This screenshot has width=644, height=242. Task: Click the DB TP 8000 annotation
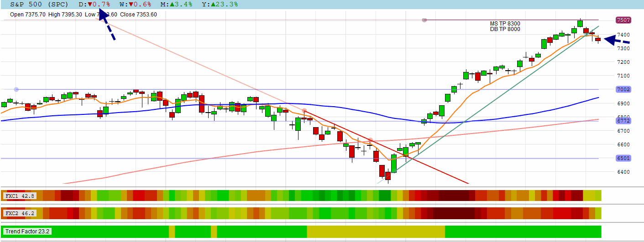(505, 29)
